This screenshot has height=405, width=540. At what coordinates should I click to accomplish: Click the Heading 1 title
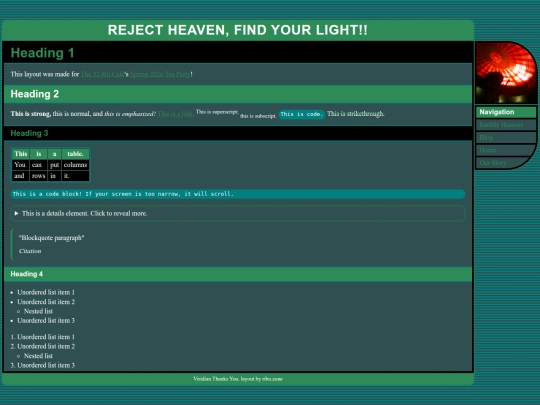pyautogui.click(x=42, y=53)
